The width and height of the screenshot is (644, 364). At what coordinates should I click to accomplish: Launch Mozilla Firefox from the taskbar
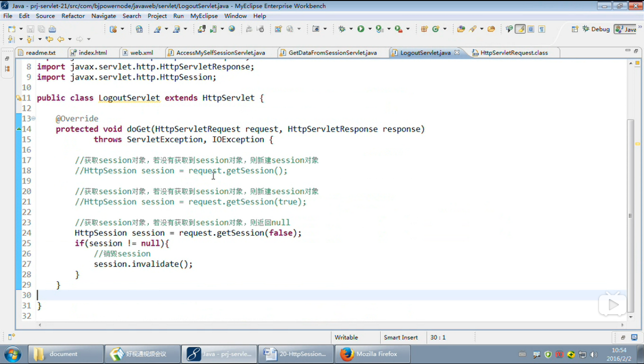372,354
